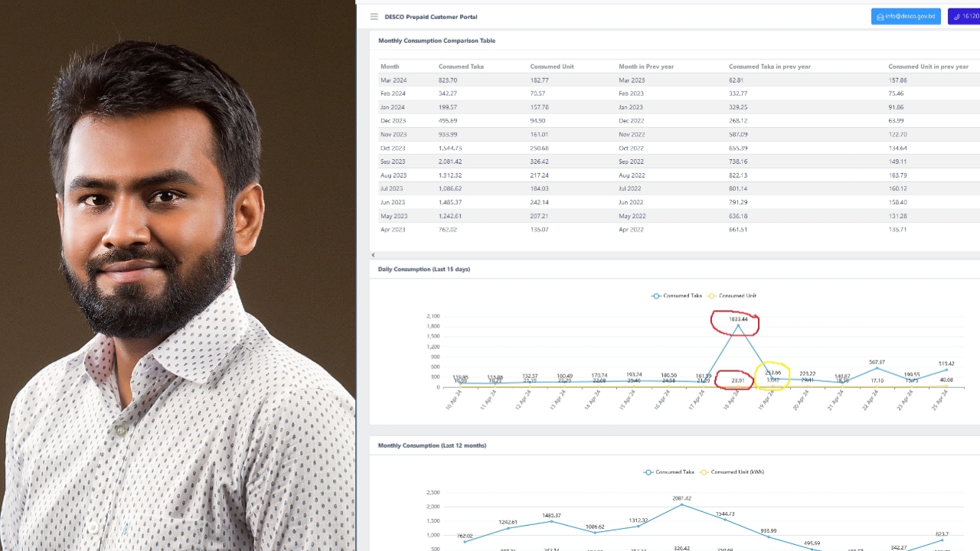
Task: Toggle Consumed Unit legend in daily chart
Action: [733, 295]
